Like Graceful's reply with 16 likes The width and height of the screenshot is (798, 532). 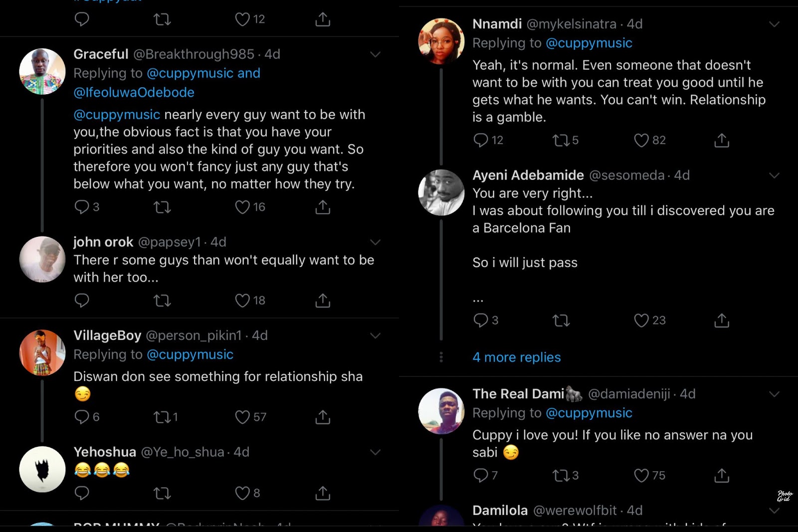(242, 207)
